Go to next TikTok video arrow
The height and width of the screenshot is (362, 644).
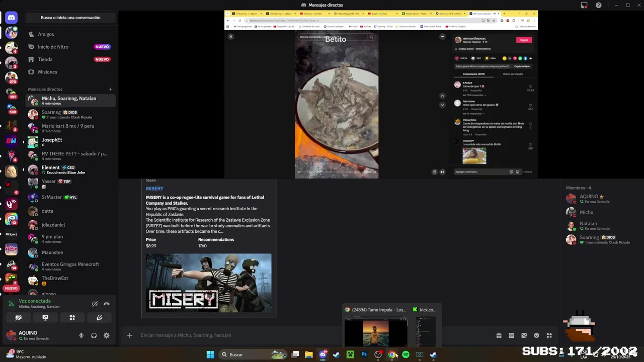click(442, 105)
